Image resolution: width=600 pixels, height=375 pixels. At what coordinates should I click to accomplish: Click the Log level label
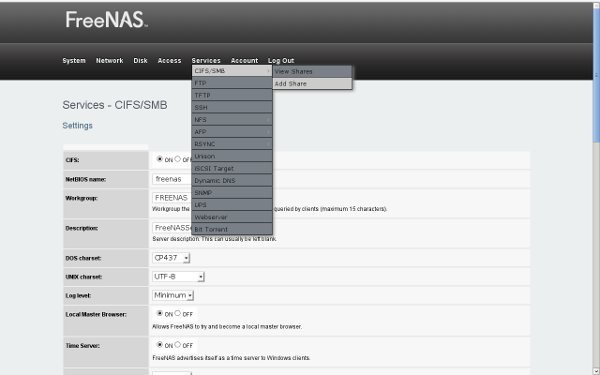coord(78,296)
